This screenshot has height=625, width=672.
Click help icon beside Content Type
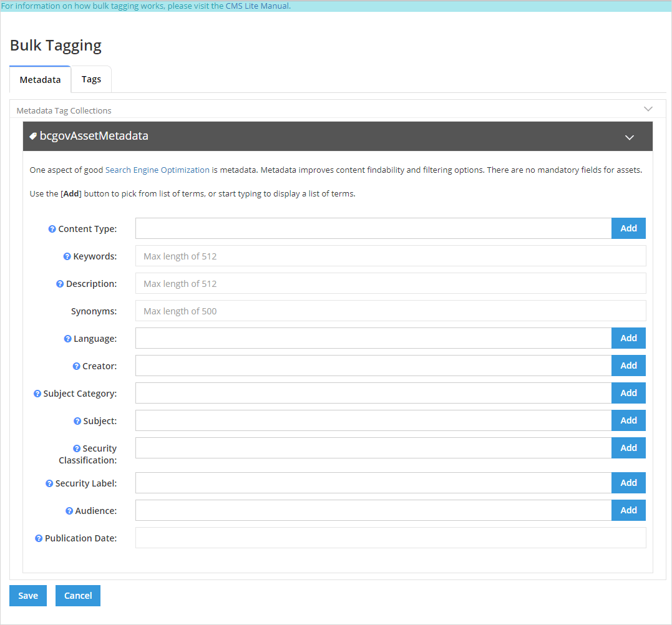point(52,229)
